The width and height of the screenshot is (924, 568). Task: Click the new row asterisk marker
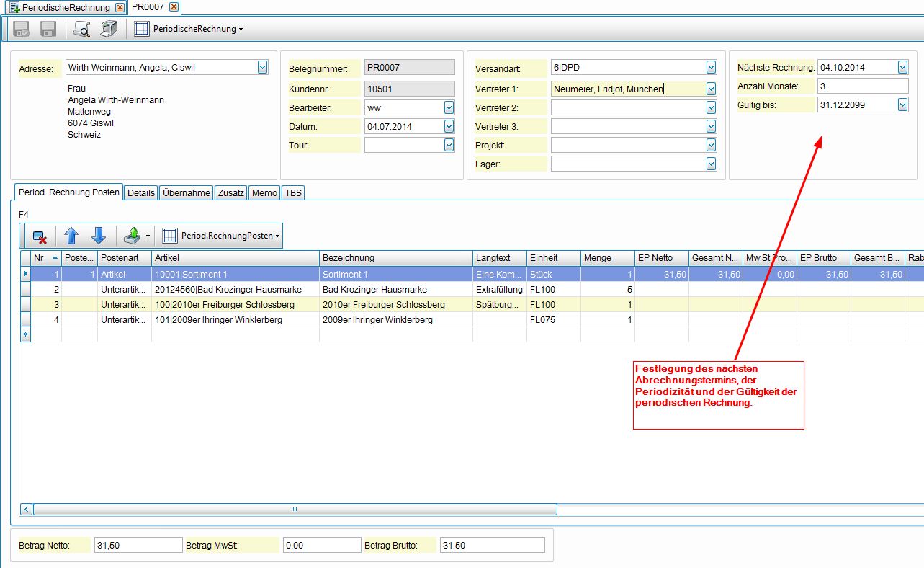25,335
